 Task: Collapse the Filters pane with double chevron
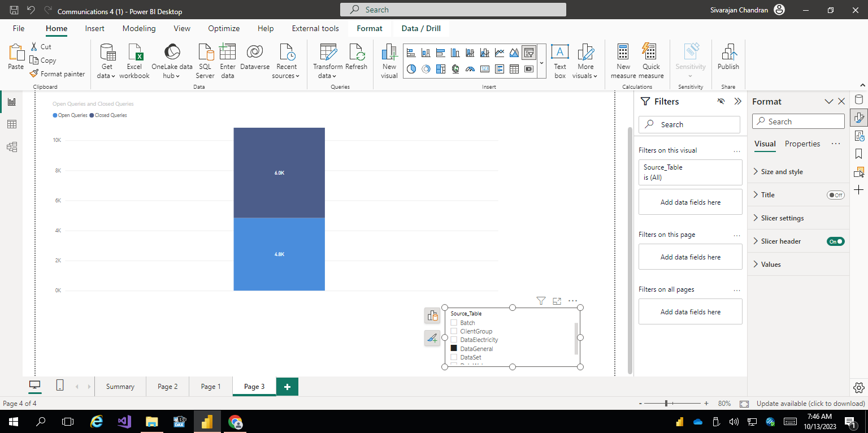[x=737, y=101]
